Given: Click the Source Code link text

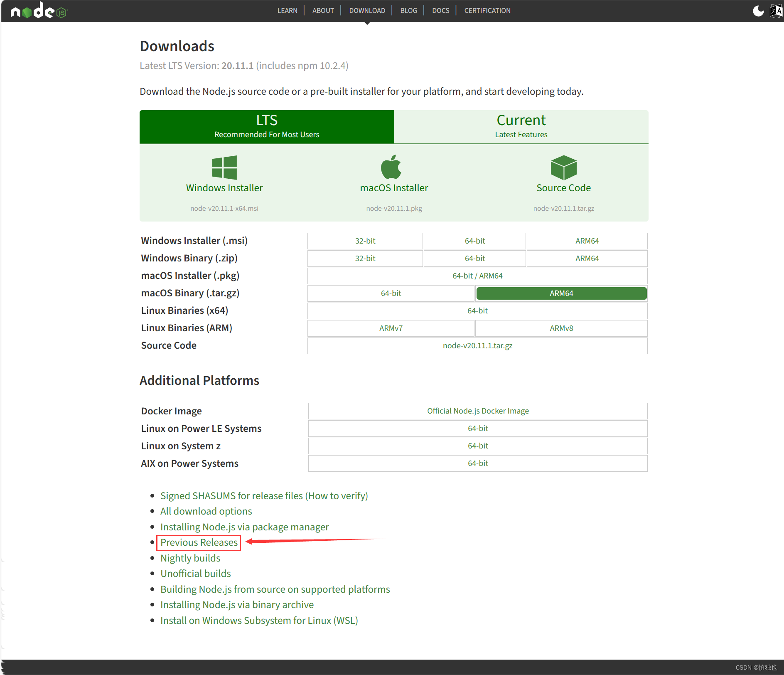Looking at the screenshot, I should point(563,188).
